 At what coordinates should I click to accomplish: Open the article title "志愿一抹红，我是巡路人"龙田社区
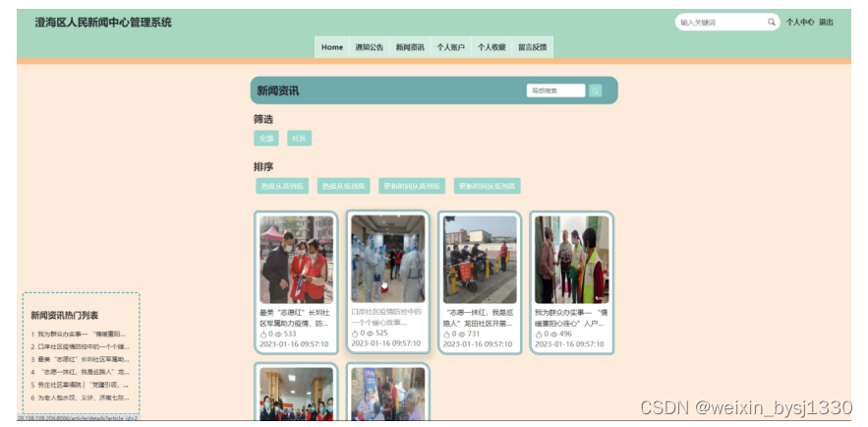(x=479, y=318)
